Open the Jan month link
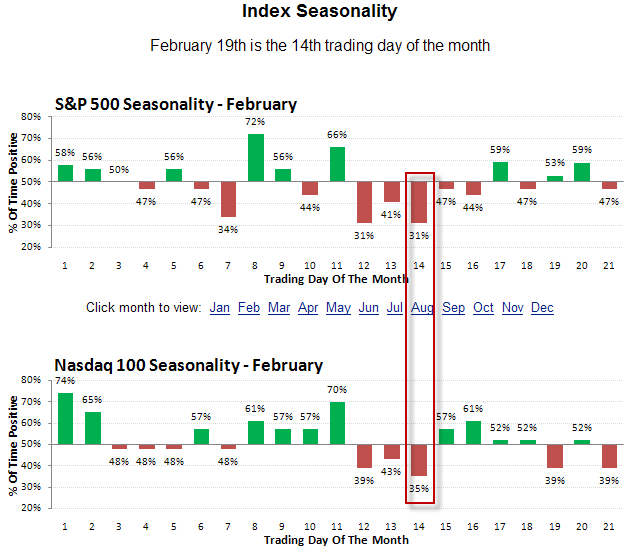 tap(220, 308)
